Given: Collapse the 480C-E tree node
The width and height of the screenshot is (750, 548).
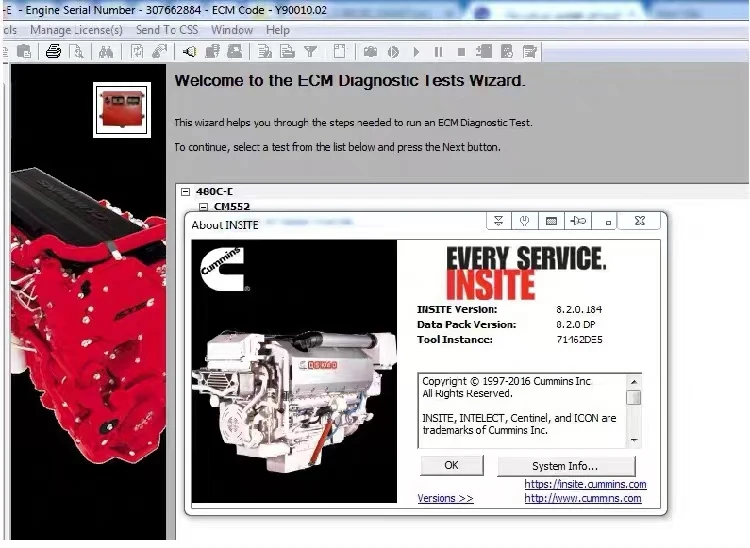Looking at the screenshot, I should (186, 192).
